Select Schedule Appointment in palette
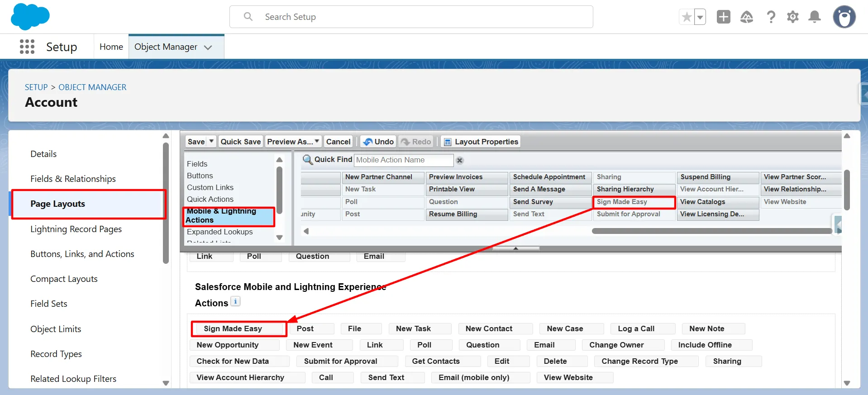The image size is (868, 395). point(551,177)
